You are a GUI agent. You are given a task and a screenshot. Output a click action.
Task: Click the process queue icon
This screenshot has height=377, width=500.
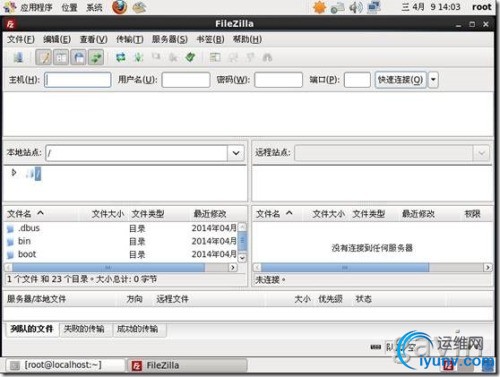(138, 57)
